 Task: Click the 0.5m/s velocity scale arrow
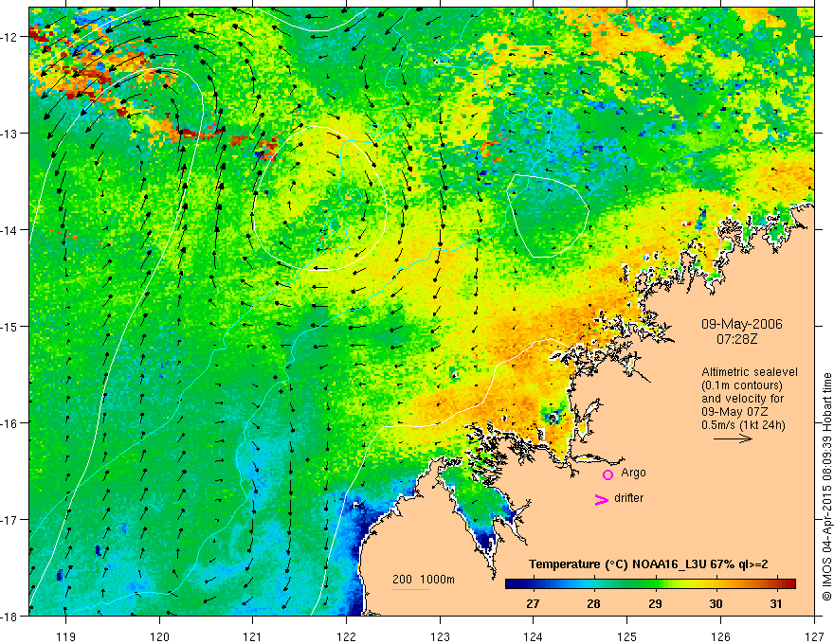733,438
